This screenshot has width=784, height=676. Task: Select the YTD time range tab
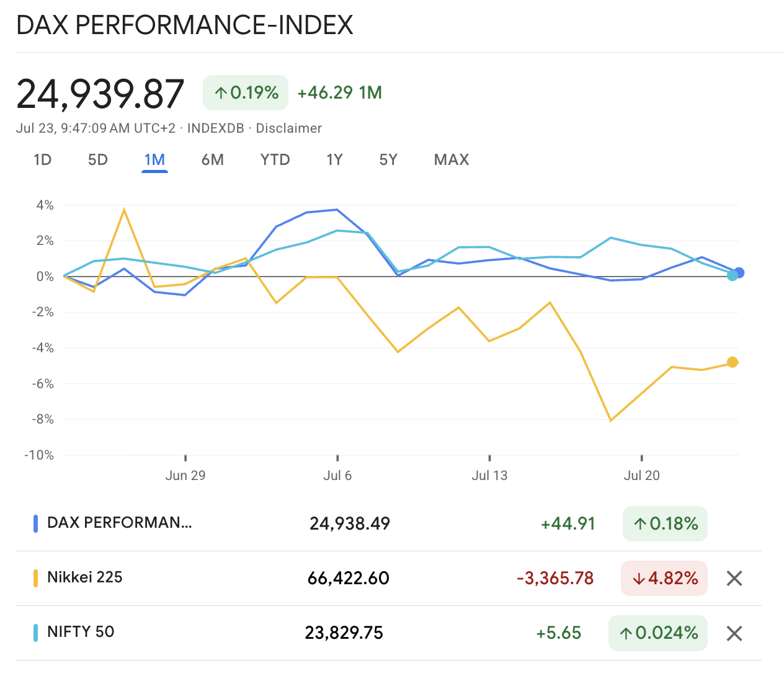pyautogui.click(x=275, y=160)
